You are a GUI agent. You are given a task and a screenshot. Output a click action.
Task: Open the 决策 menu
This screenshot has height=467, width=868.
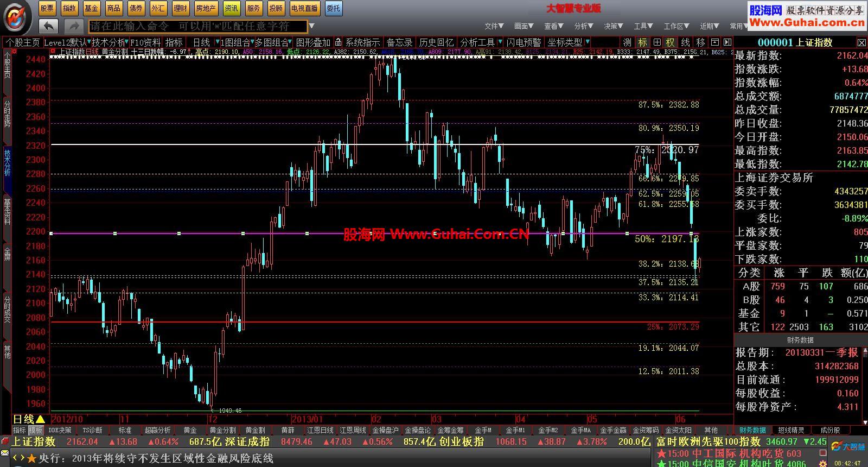[x=614, y=26]
